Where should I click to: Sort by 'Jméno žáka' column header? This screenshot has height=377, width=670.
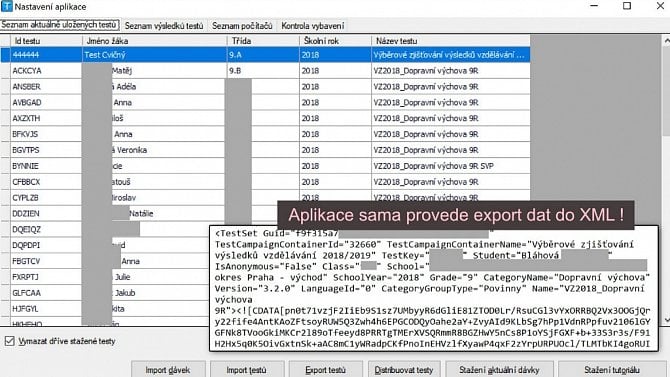tap(154, 41)
